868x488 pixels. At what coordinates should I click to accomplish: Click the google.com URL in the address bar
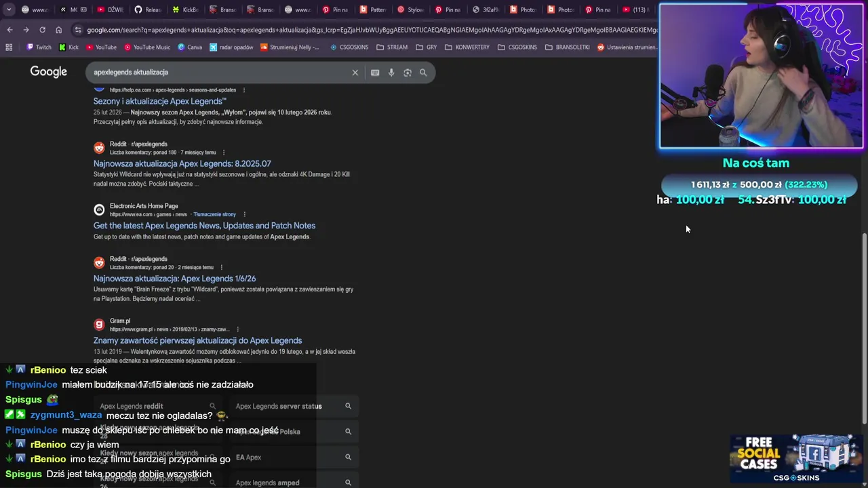(372, 30)
